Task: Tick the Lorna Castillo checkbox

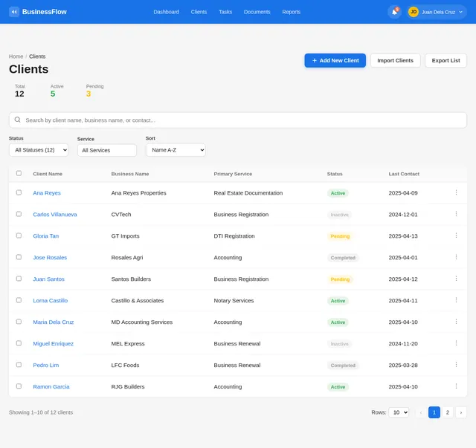Action: coord(19,300)
